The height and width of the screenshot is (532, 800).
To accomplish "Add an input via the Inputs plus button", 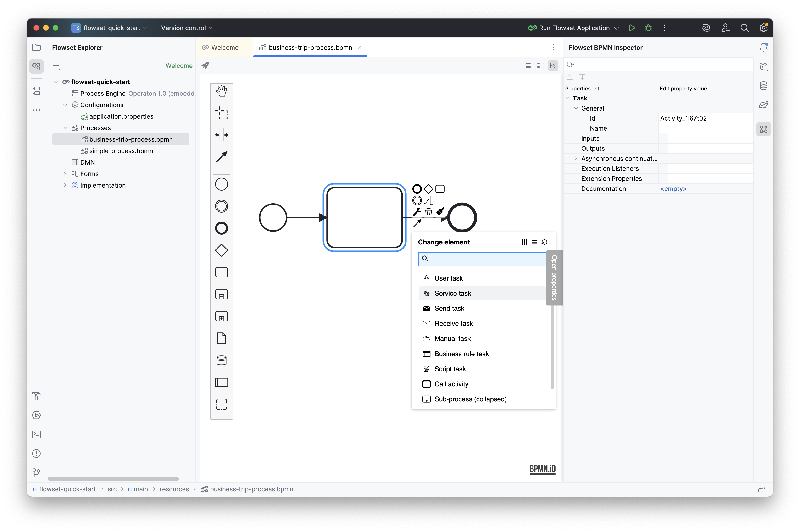I will click(x=663, y=138).
